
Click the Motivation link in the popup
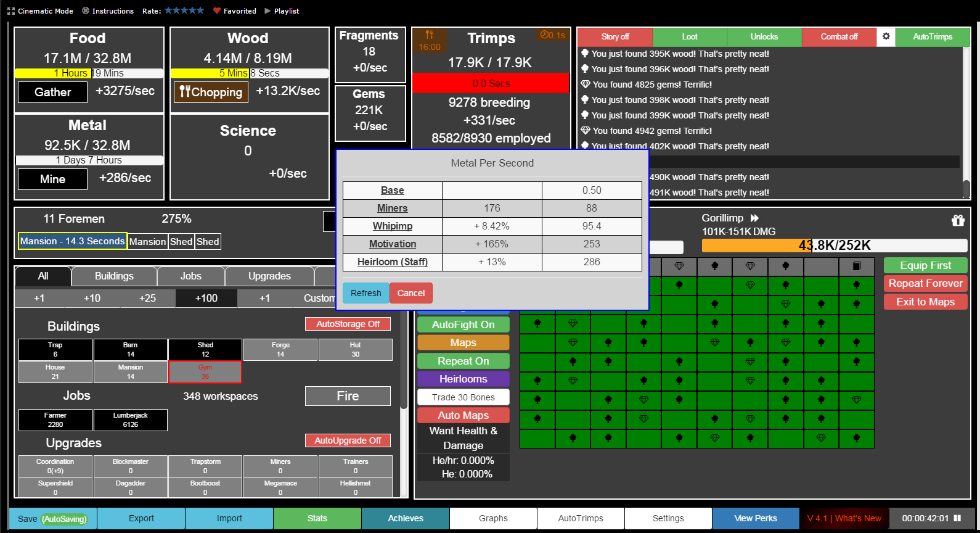(x=393, y=244)
